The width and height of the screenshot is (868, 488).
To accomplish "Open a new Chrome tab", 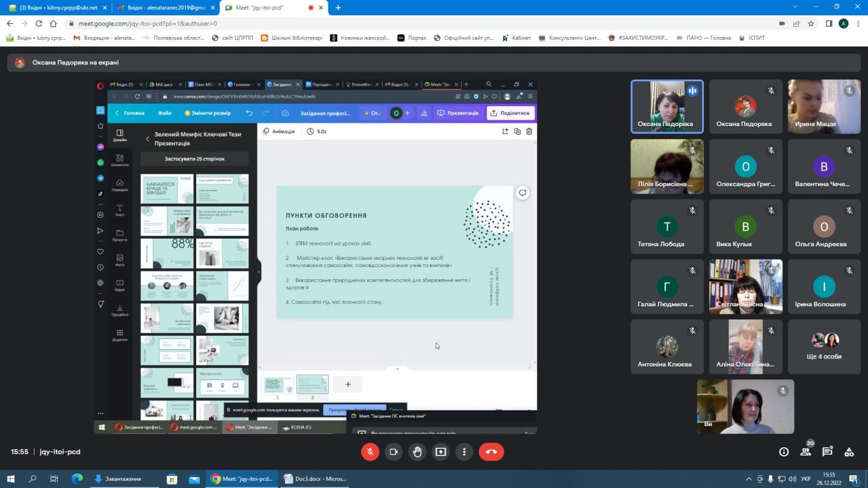I will pos(338,8).
